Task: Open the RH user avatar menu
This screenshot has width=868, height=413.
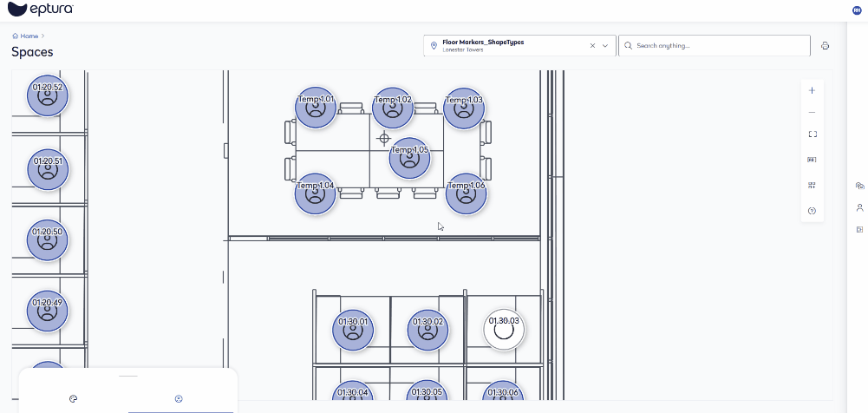Action: click(857, 10)
